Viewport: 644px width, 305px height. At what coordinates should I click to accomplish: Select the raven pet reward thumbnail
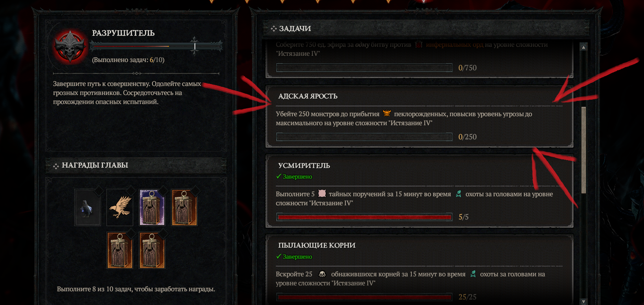(x=87, y=208)
